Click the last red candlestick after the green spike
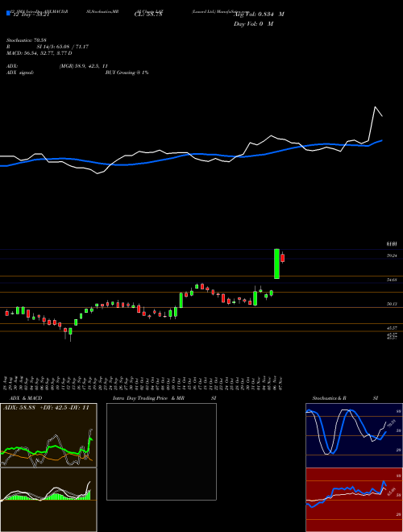 283,258
